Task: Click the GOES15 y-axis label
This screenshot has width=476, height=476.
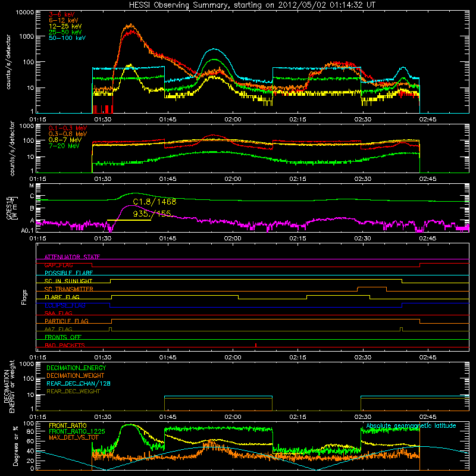Action: click(x=12, y=208)
